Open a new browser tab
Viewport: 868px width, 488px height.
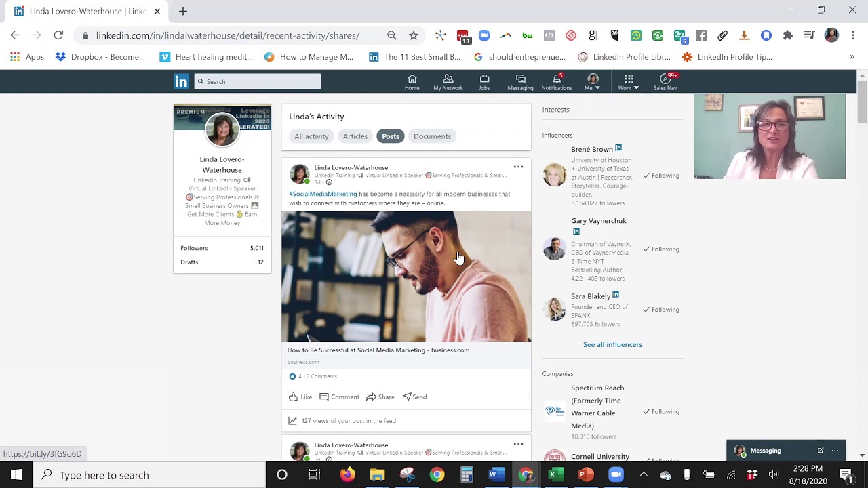click(x=182, y=11)
